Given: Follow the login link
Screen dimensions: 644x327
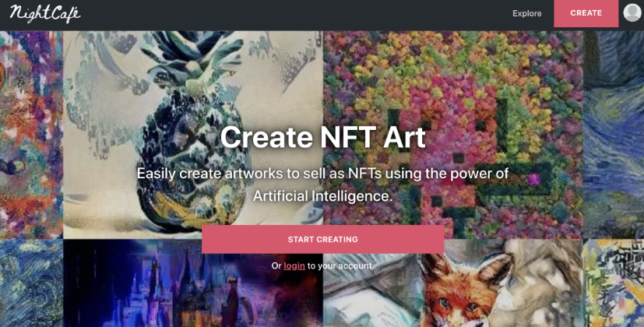Looking at the screenshot, I should (x=294, y=265).
